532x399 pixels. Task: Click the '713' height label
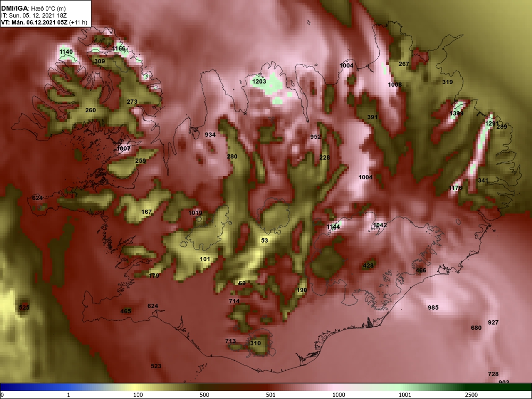pos(230,342)
